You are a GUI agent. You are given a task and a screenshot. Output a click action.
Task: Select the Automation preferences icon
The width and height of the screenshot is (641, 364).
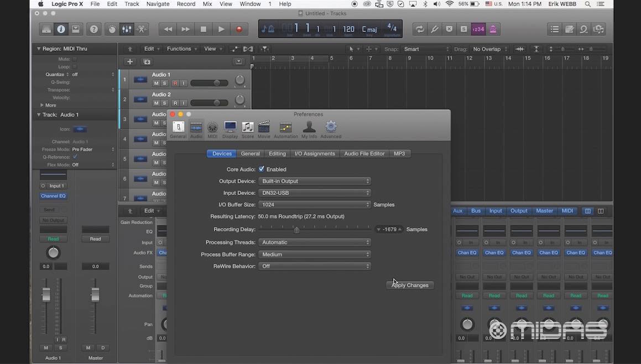[x=286, y=130]
